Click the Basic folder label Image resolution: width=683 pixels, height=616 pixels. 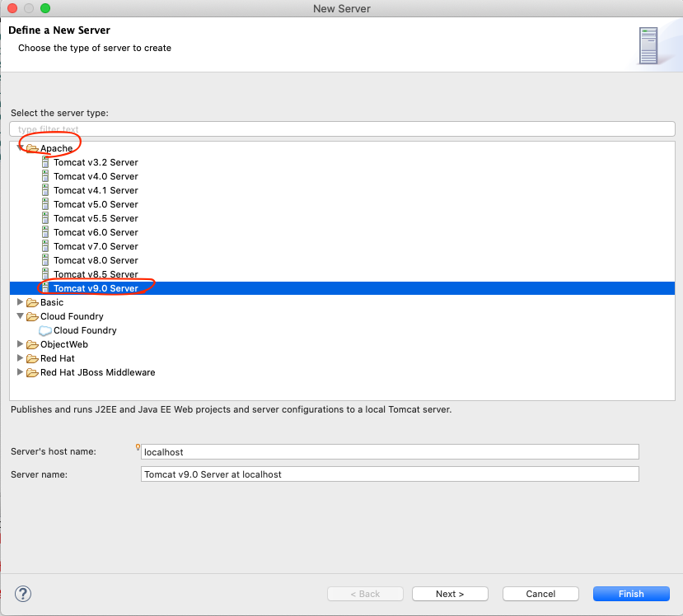click(52, 302)
